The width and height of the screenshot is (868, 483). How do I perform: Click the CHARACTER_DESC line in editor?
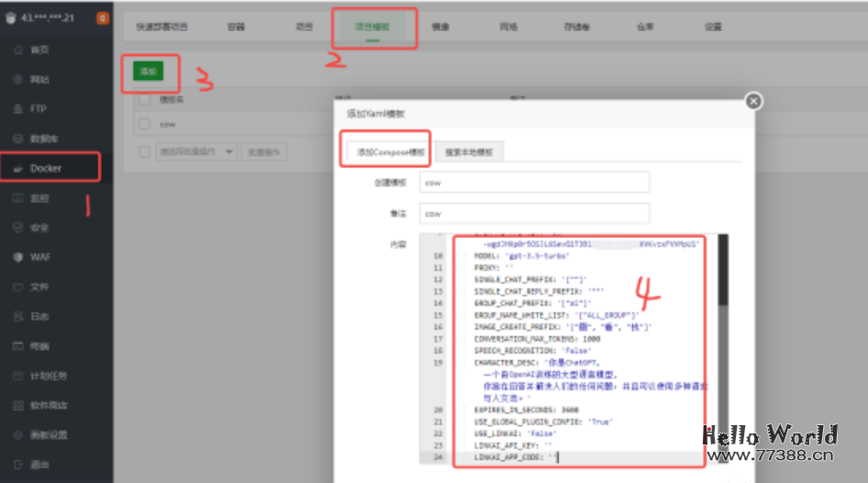click(537, 363)
